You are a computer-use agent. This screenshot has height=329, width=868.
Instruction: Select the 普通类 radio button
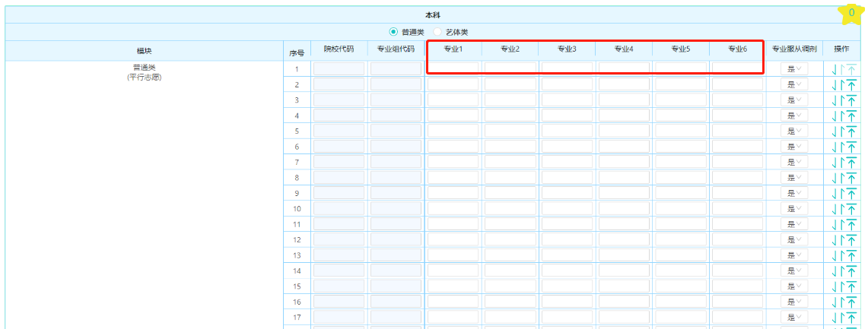point(393,32)
